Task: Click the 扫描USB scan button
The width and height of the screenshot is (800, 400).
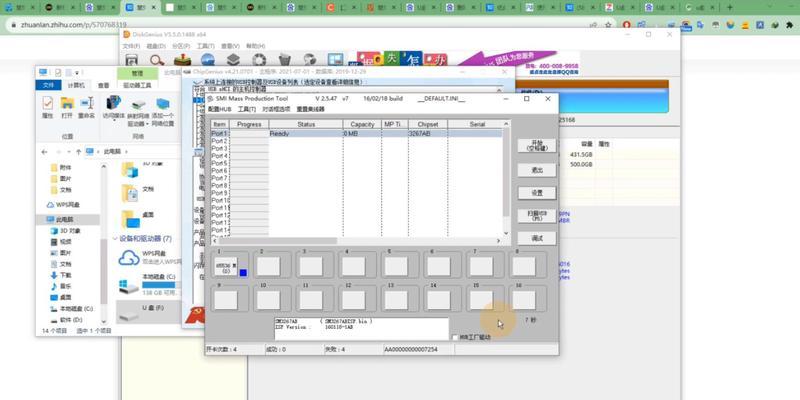Action: coord(537,215)
